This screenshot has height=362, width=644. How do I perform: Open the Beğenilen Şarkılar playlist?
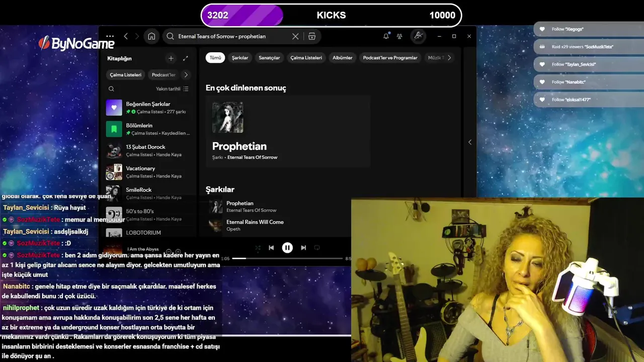coord(149,108)
